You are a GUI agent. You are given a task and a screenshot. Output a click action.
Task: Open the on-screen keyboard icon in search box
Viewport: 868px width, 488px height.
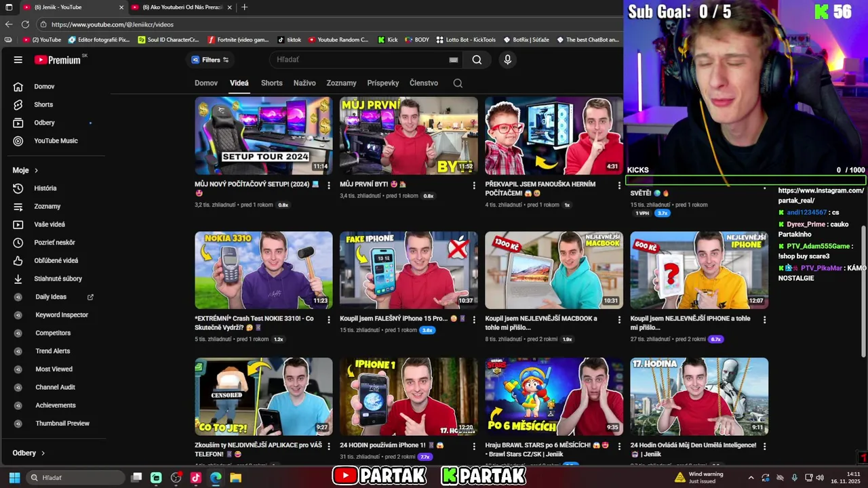454,60
